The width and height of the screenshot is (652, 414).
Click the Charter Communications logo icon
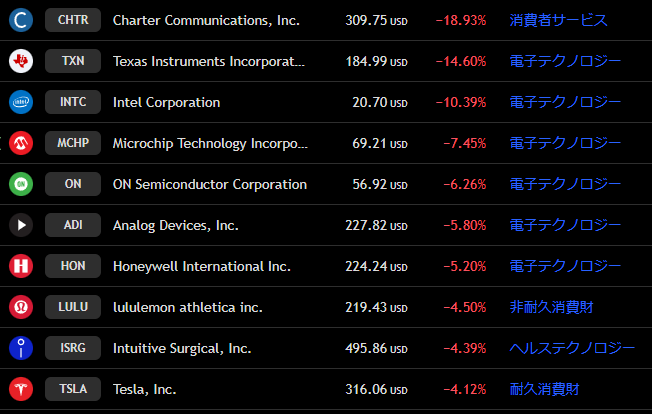coord(21,20)
